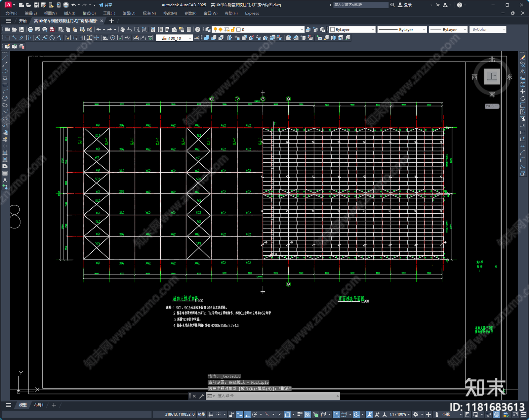This screenshot has height=420, width=529.
Task: Click the QuickCalc calculator icon
Action: pos(189,29)
